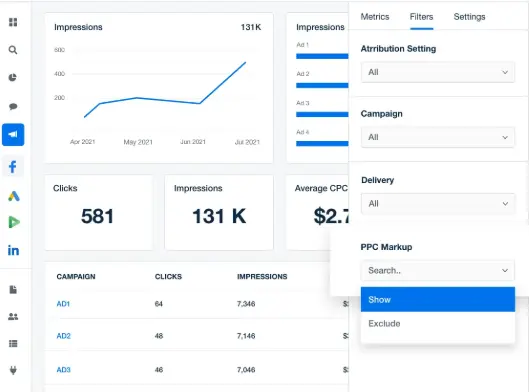This screenshot has width=529, height=392.
Task: Sort by the IMPRESSIONS column header
Action: 262,277
